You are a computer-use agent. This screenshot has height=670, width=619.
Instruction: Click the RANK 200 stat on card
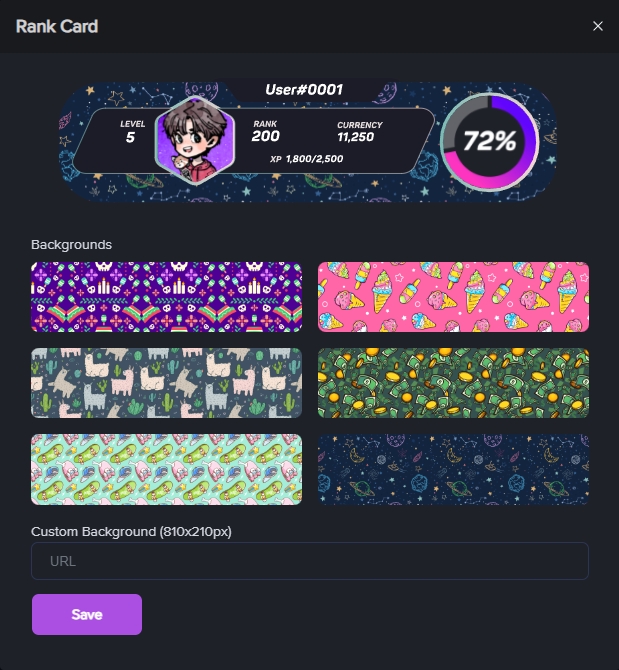pyautogui.click(x=265, y=131)
